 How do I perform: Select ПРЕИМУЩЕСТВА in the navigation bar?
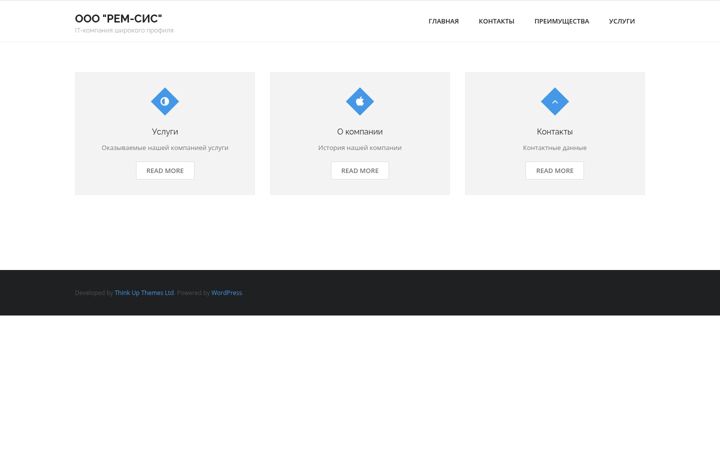562,21
